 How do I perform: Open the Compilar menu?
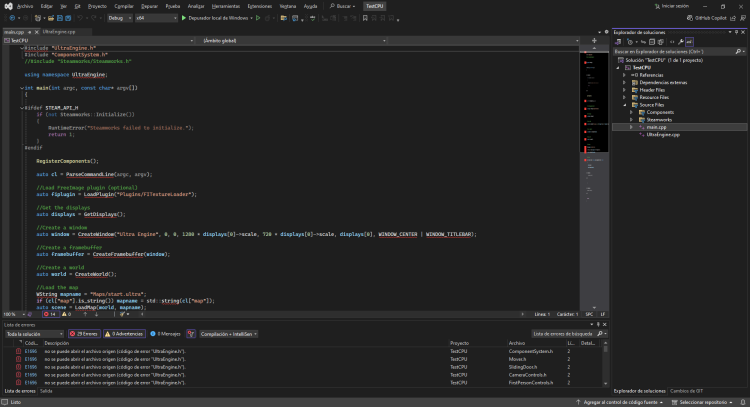[x=124, y=5]
